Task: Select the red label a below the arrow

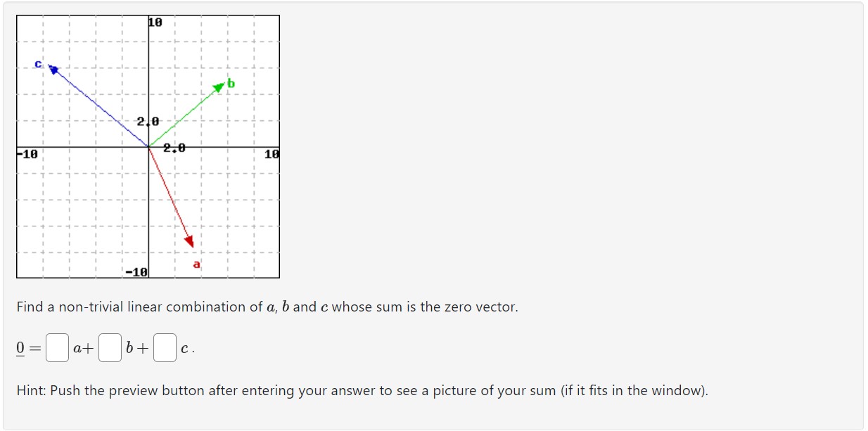Action: (x=196, y=265)
